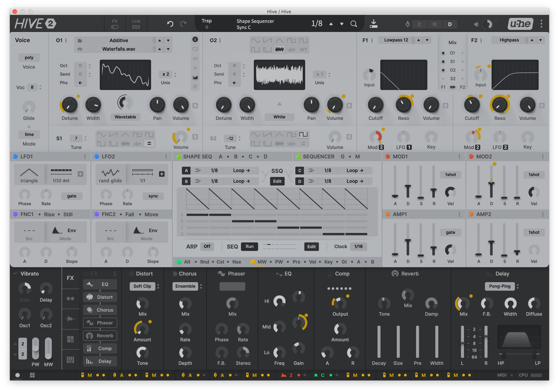Adjust the Reverb Decay slider
This screenshot has height=392, width=559.
379,342
